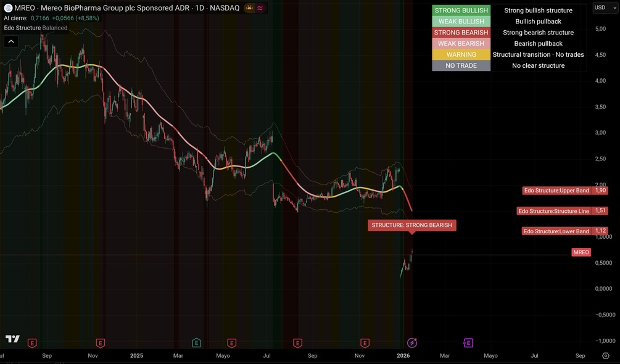The height and width of the screenshot is (364, 620).
Task: Click the pink WEAK BEARISH legend swatch
Action: click(461, 43)
